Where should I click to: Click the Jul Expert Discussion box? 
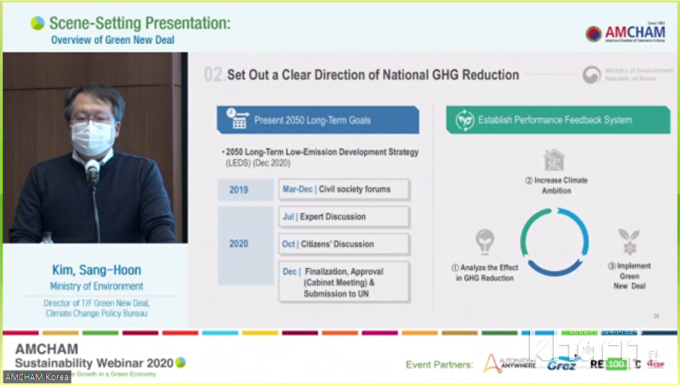click(344, 217)
